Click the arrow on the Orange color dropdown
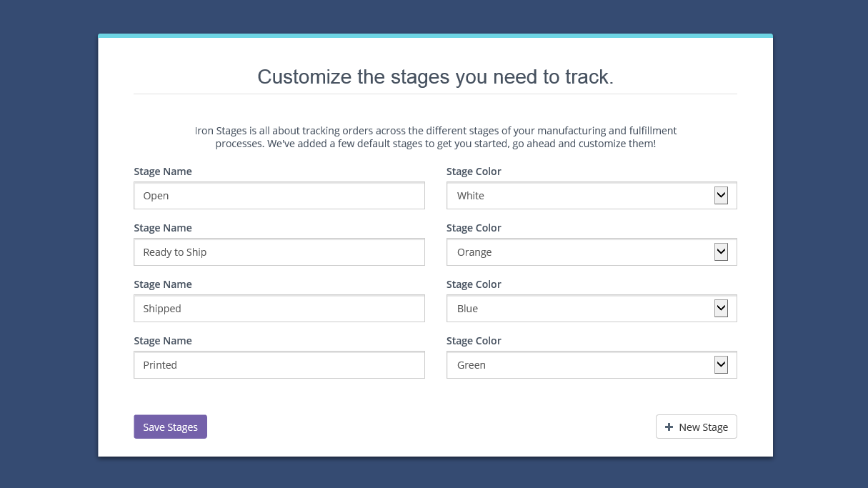This screenshot has width=868, height=488. [x=721, y=252]
